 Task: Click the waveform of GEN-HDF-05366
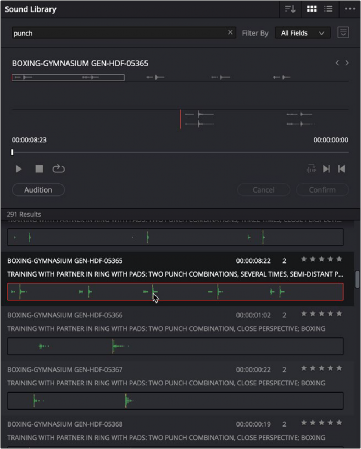175,346
